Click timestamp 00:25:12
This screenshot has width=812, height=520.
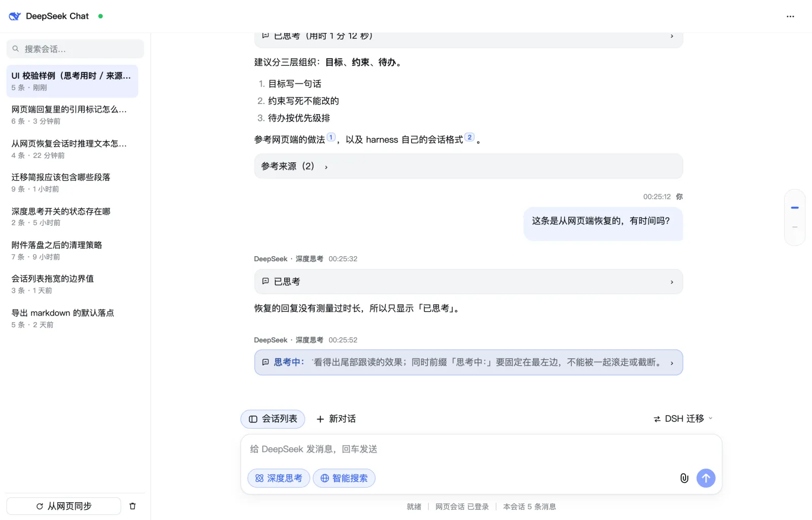point(657,197)
